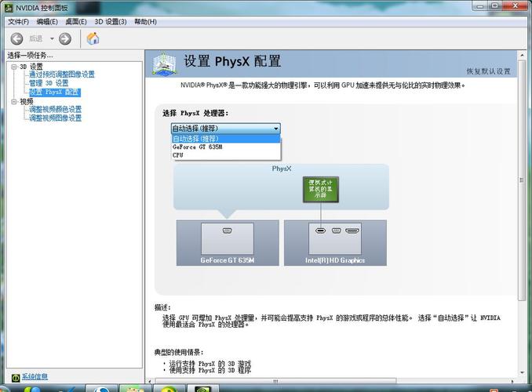This screenshot has width=532, height=392.
Task: Click the PhysX configuration header icon
Action: click(x=163, y=64)
